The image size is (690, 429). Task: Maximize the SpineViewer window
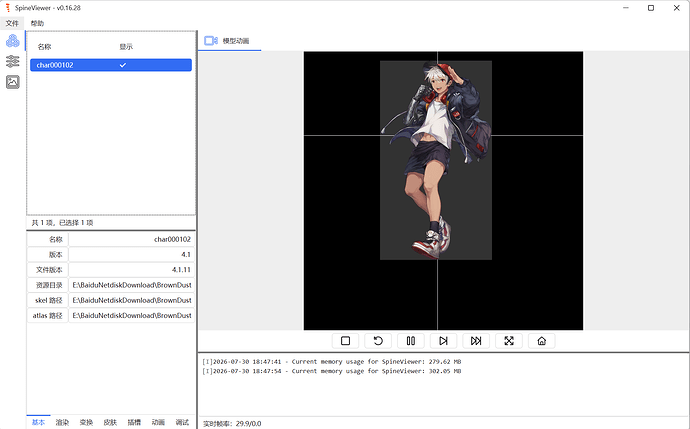click(x=651, y=8)
